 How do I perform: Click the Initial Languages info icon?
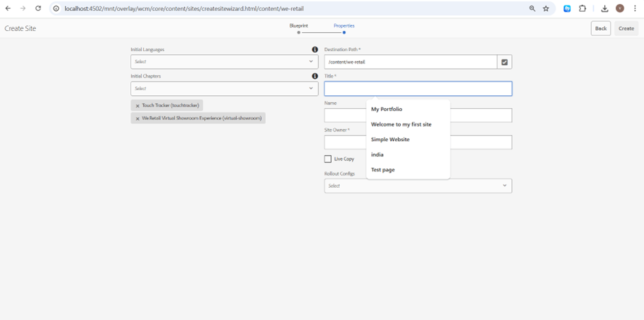tap(314, 49)
